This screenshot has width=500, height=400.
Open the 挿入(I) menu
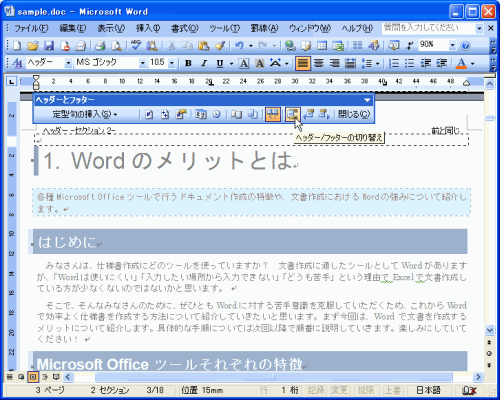click(148, 28)
